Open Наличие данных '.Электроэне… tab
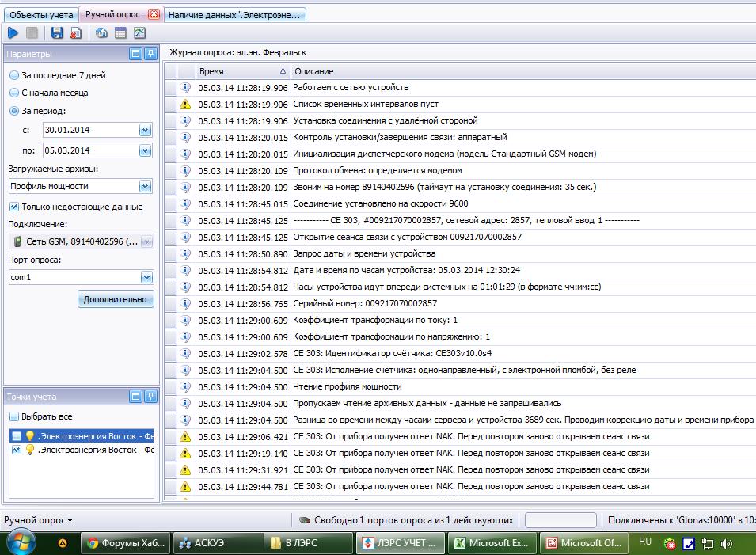 234,15
